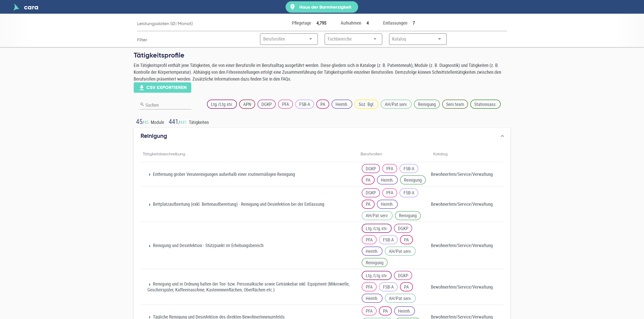Toggle the PA filter chip in top row
Screen dimensions: 644x319
[323, 104]
